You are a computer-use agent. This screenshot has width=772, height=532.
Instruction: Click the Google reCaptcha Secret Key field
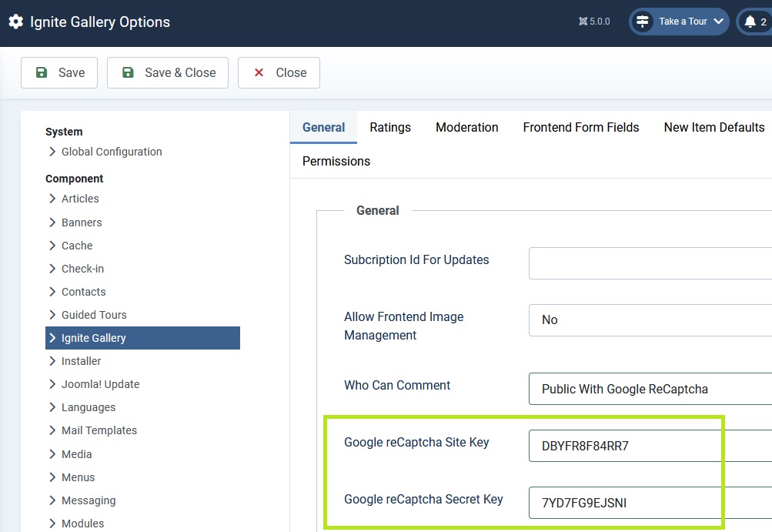(x=650, y=503)
